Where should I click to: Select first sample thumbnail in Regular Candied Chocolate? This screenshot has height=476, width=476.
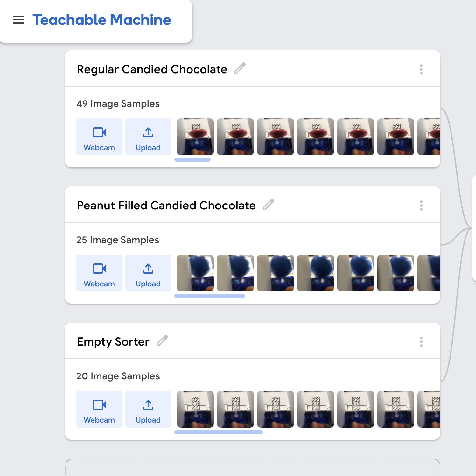[x=195, y=137]
